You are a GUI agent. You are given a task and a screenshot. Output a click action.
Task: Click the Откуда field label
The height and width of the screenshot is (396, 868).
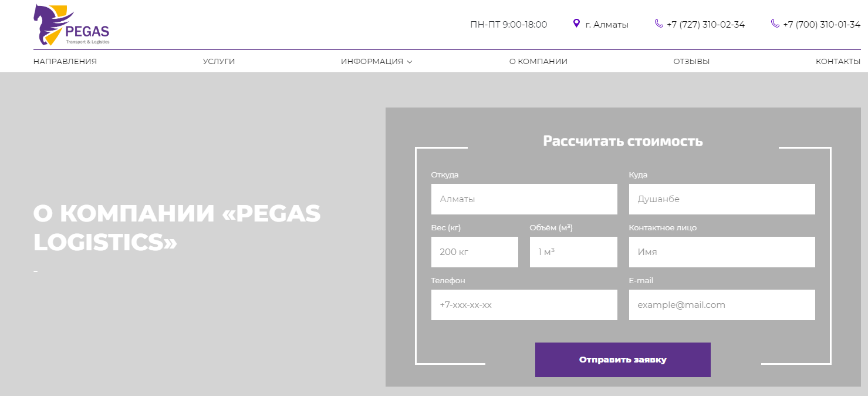445,175
